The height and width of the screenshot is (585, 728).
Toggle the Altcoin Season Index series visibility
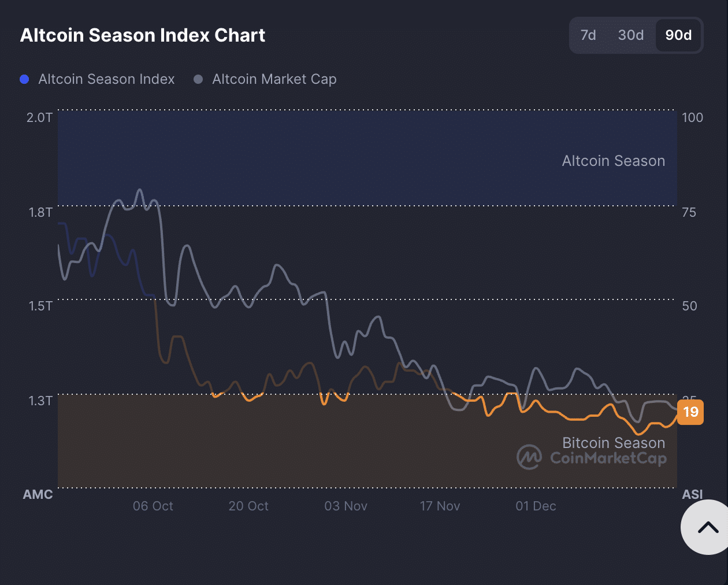pyautogui.click(x=106, y=79)
